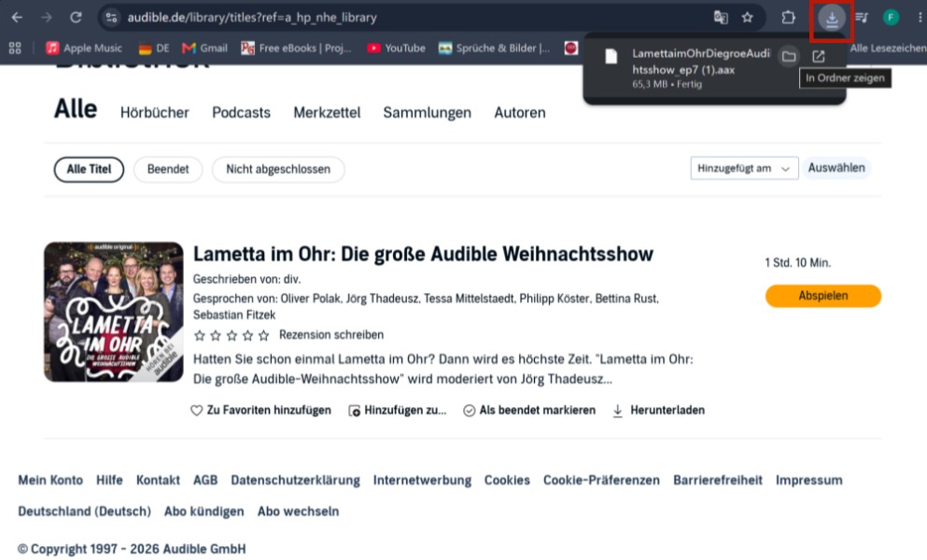Open downloaded file with external-link icon
This screenshot has width=927, height=560.
point(818,56)
